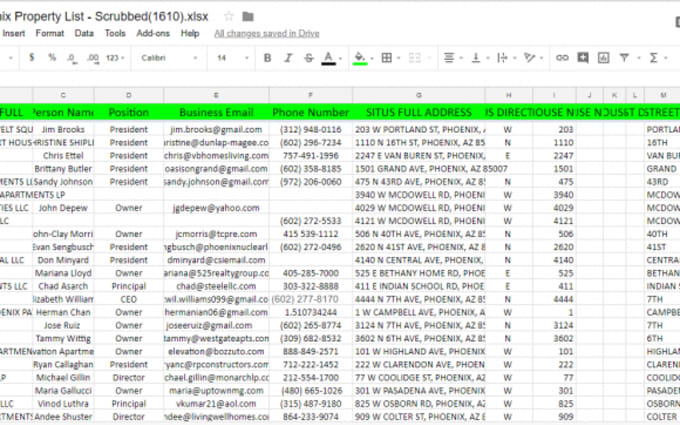Select cell with vkumar21@aol.com
The width and height of the screenshot is (680, 425).
tap(216, 404)
